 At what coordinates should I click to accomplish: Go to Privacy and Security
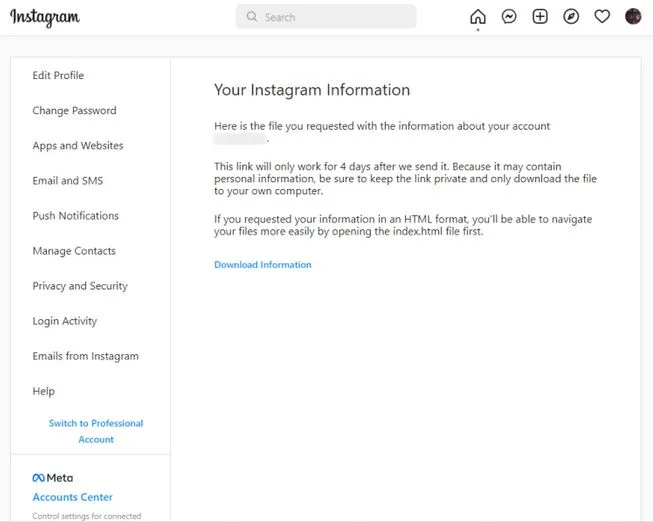tap(80, 286)
